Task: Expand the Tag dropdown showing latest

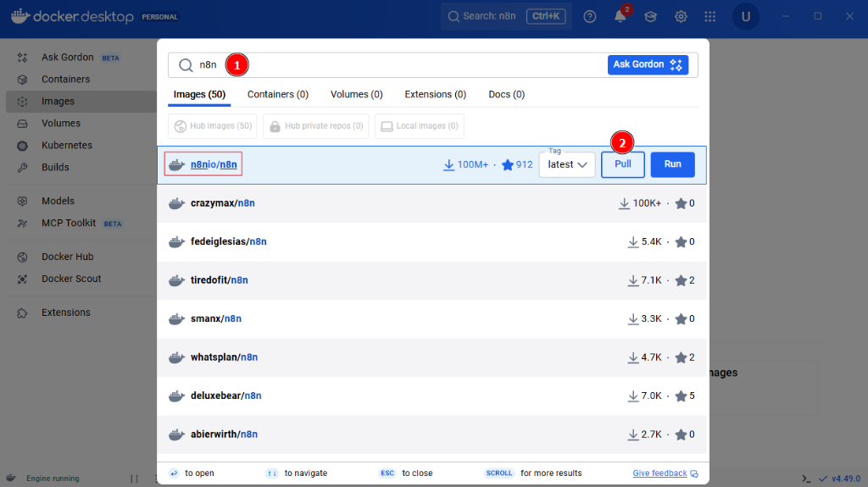Action: 567,165
